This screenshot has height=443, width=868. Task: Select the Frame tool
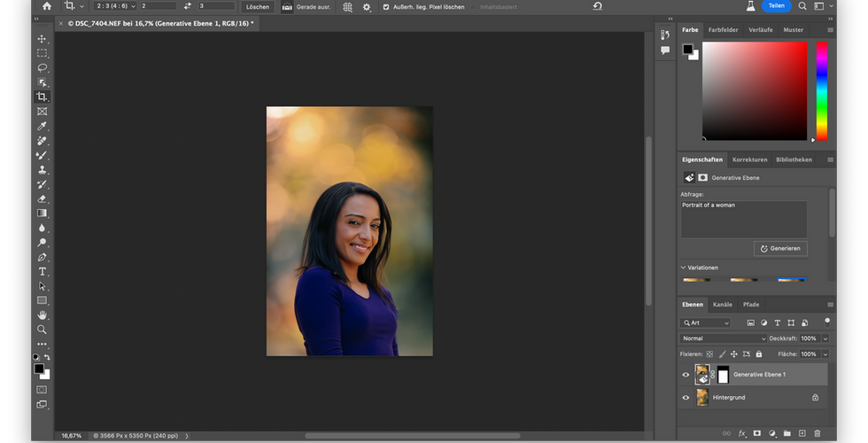tap(42, 112)
